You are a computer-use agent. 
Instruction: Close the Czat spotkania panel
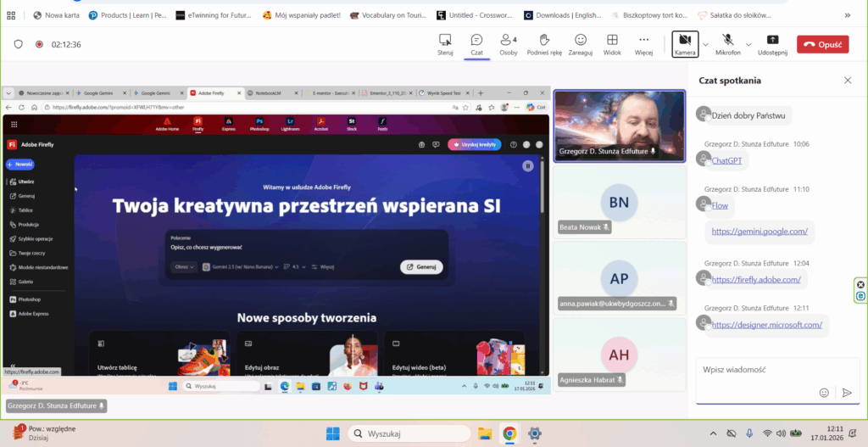pyautogui.click(x=848, y=80)
